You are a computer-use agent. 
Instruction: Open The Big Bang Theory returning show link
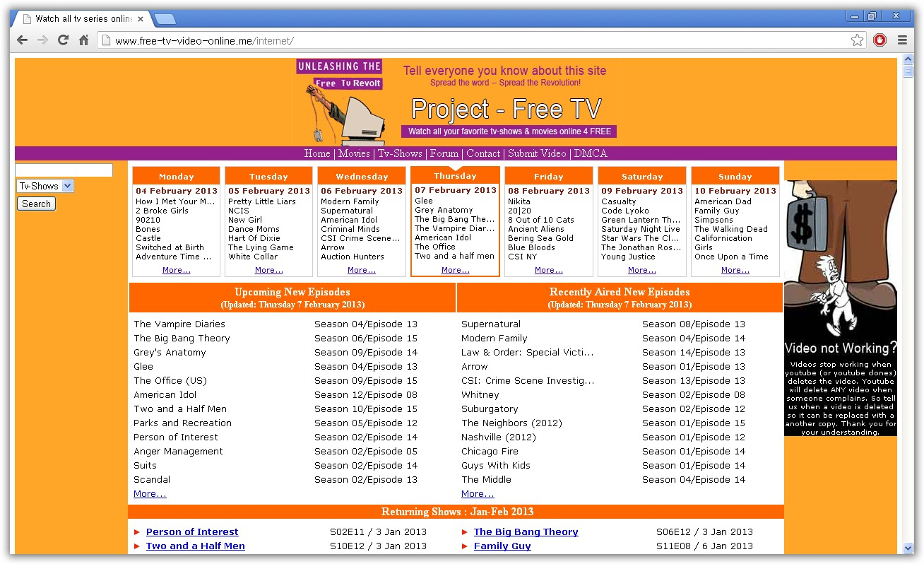(x=526, y=532)
